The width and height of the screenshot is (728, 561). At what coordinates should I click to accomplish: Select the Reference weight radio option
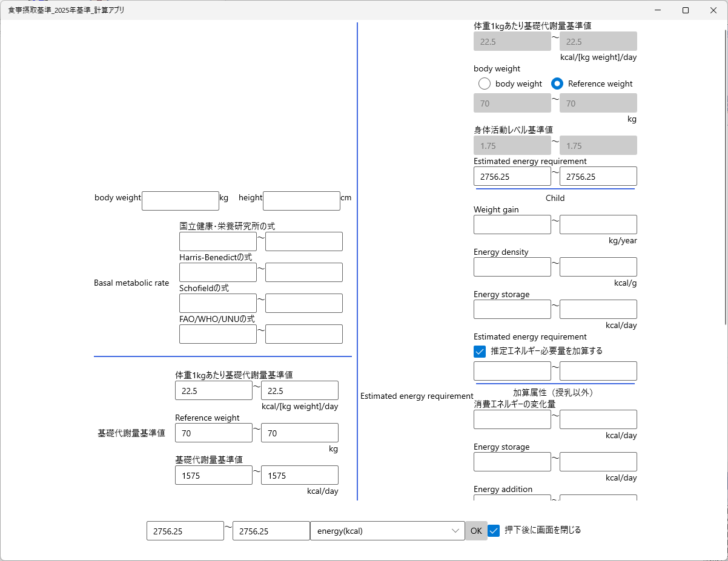pos(557,84)
